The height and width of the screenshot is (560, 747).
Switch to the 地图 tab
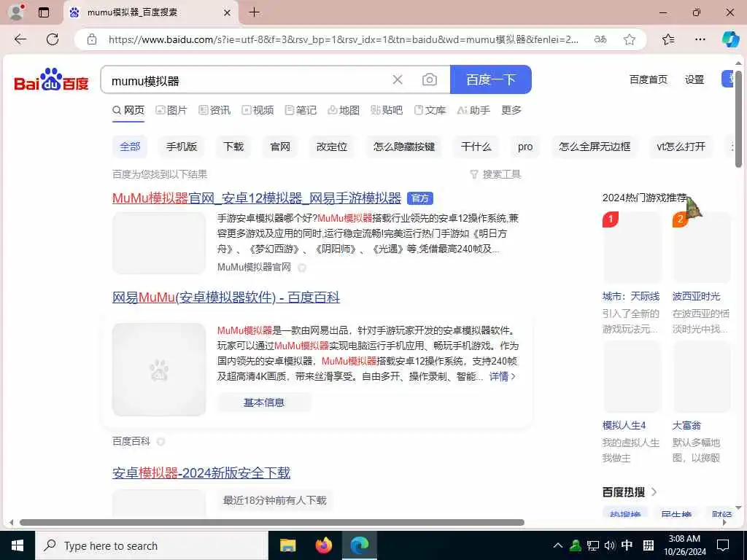pyautogui.click(x=344, y=111)
